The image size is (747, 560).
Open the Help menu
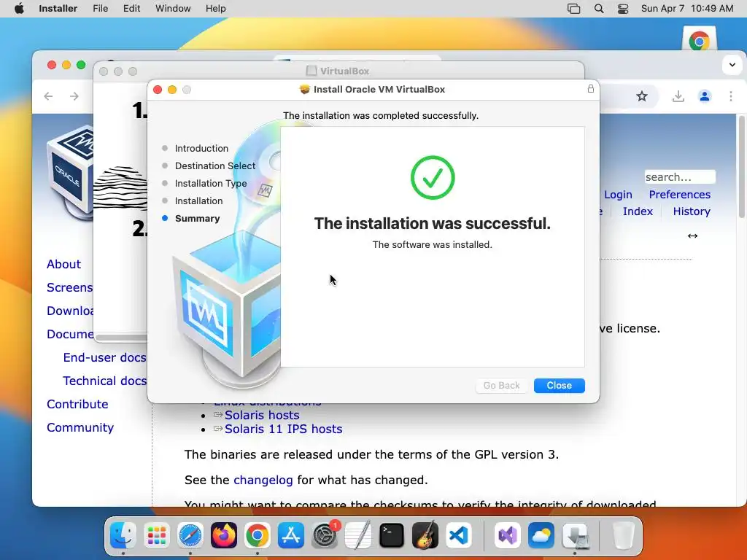215,9
